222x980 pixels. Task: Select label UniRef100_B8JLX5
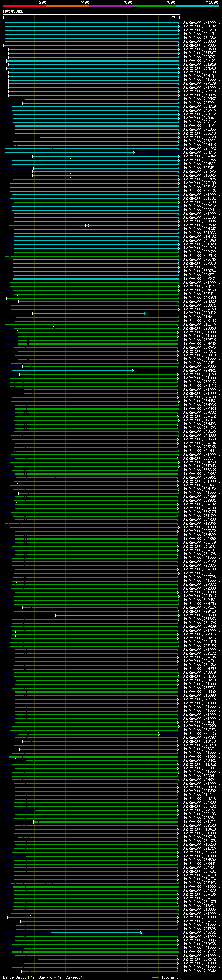click(x=199, y=734)
